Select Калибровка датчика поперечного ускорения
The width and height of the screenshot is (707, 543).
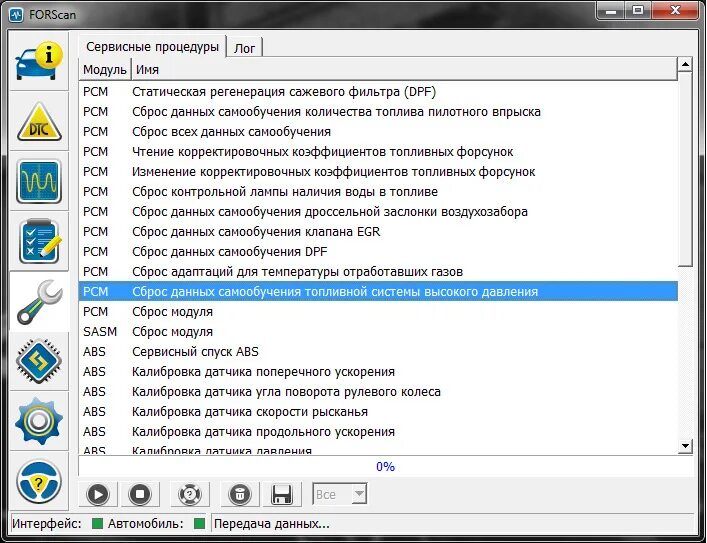(x=378, y=372)
